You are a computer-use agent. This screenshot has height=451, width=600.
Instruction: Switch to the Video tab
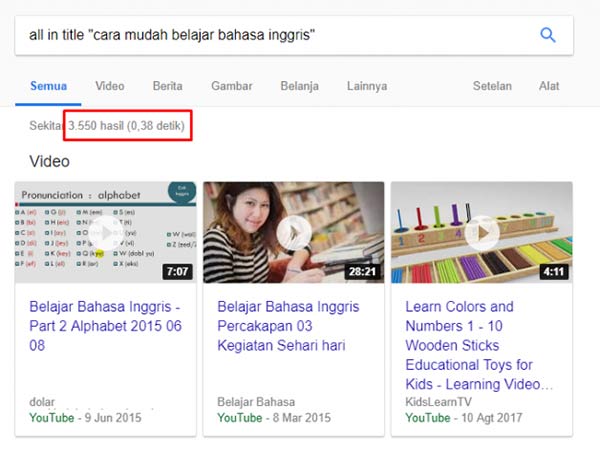point(110,86)
